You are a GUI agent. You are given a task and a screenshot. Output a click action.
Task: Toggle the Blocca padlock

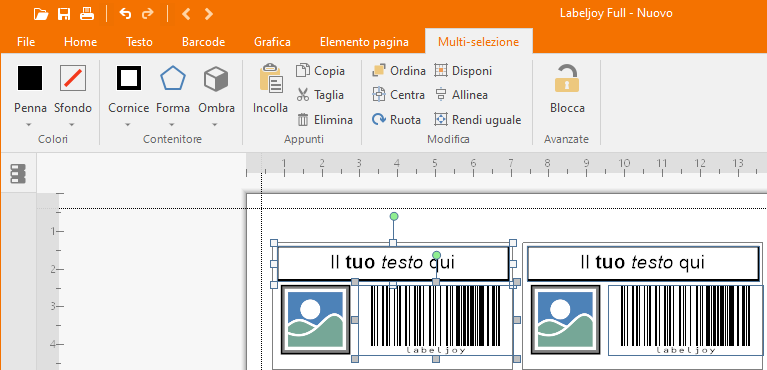coord(567,89)
